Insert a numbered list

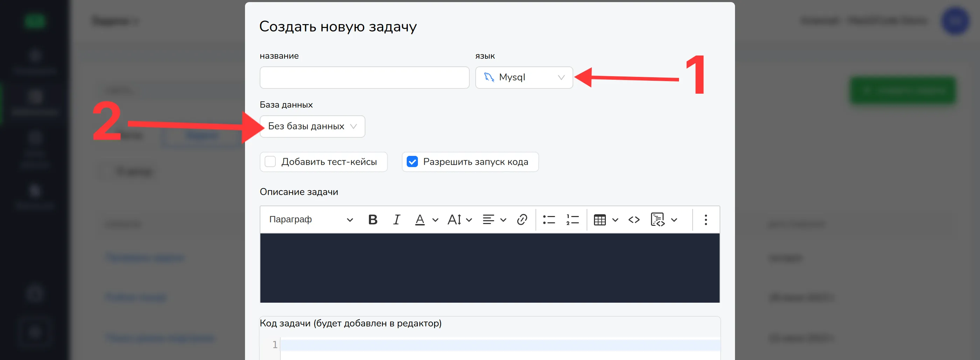point(572,219)
